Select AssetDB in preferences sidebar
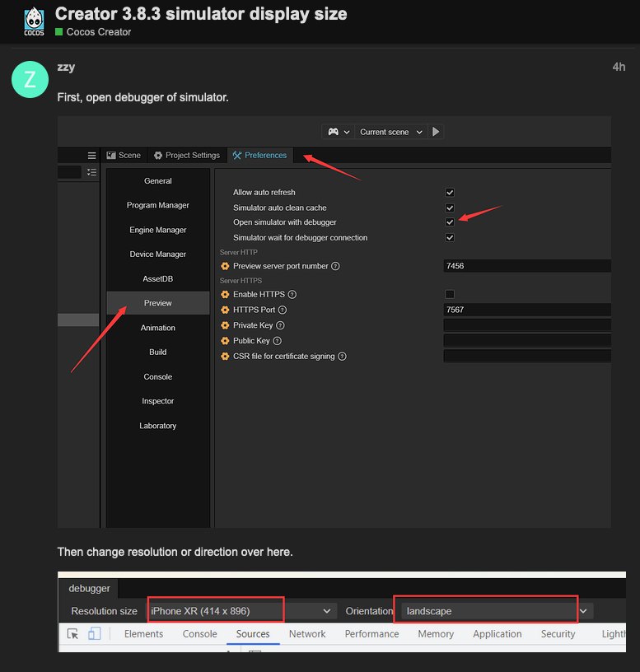This screenshot has height=672, width=640. [158, 279]
